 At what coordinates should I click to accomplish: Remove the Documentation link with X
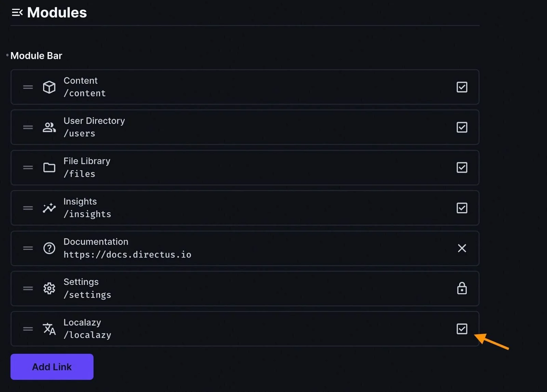(x=462, y=248)
